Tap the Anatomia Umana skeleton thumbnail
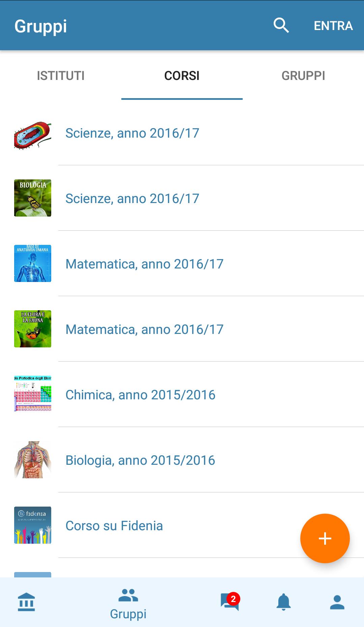The image size is (364, 627). [33, 263]
